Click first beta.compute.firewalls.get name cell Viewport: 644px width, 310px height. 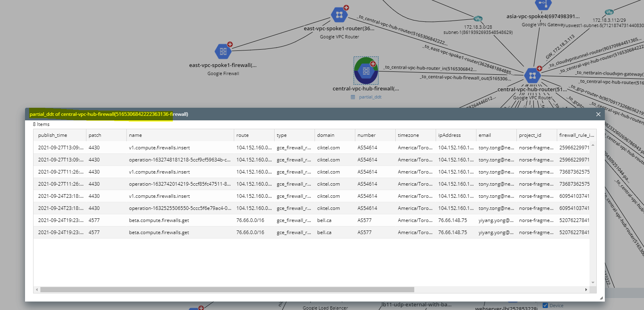click(x=180, y=220)
